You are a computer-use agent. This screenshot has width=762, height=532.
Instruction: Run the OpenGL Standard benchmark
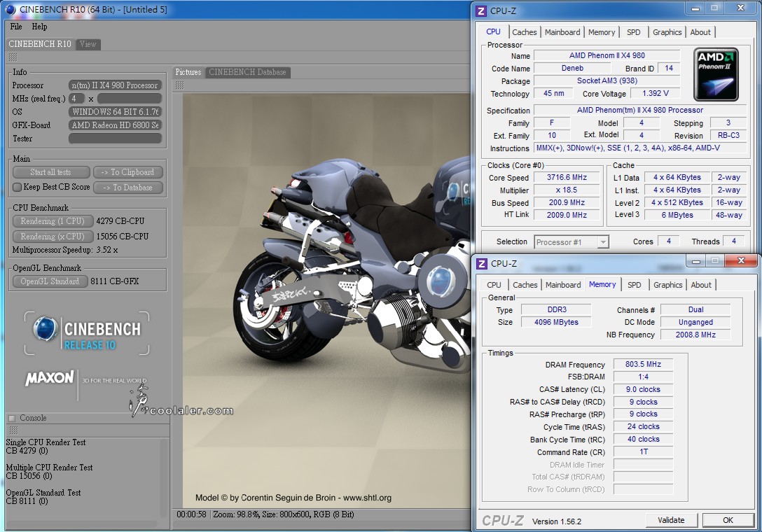pyautogui.click(x=50, y=281)
